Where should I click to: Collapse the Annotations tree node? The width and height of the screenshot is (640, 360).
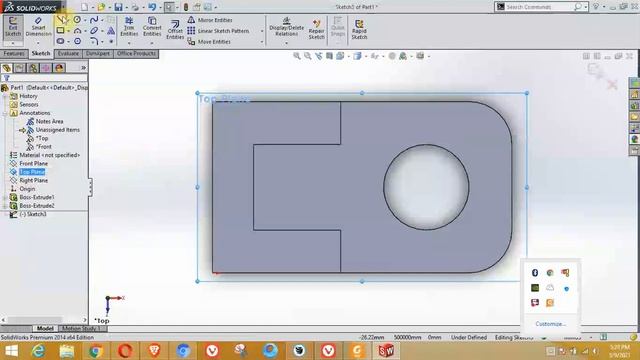pyautogui.click(x=5, y=113)
